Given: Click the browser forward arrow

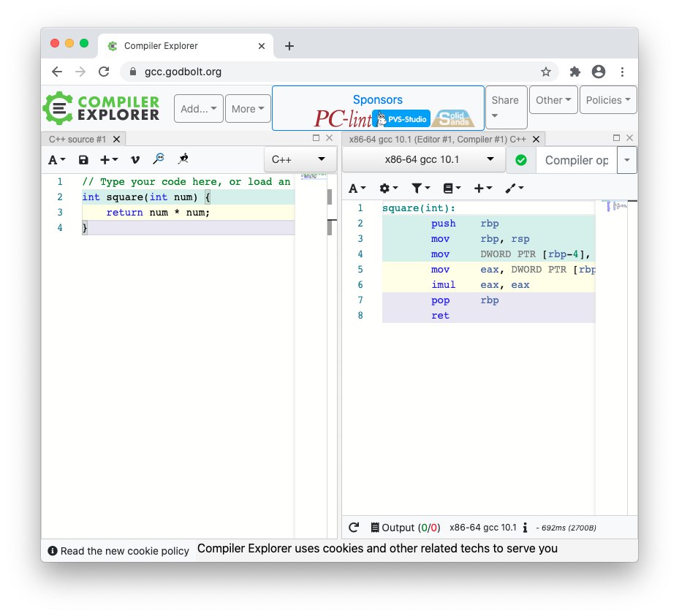Looking at the screenshot, I should (80, 72).
